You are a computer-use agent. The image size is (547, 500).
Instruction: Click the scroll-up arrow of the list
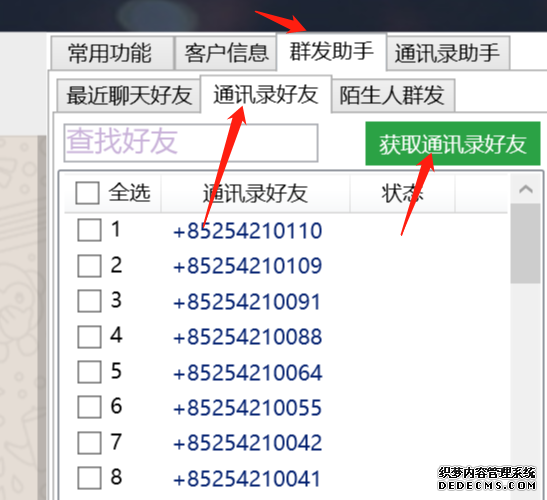click(526, 189)
